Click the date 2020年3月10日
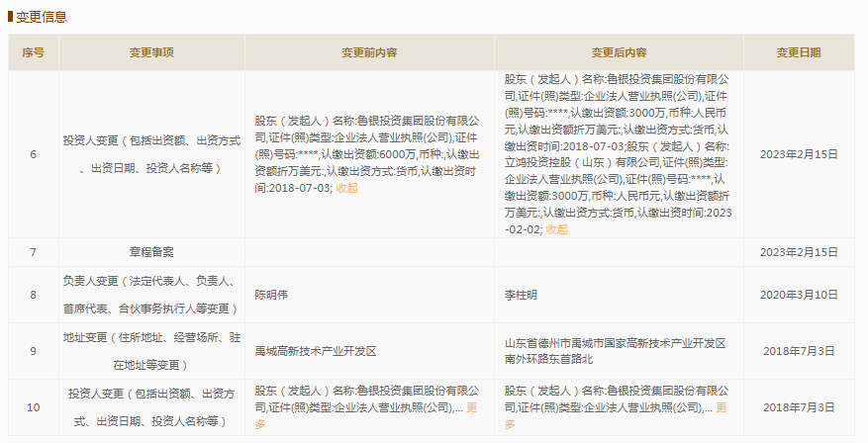 [x=798, y=295]
